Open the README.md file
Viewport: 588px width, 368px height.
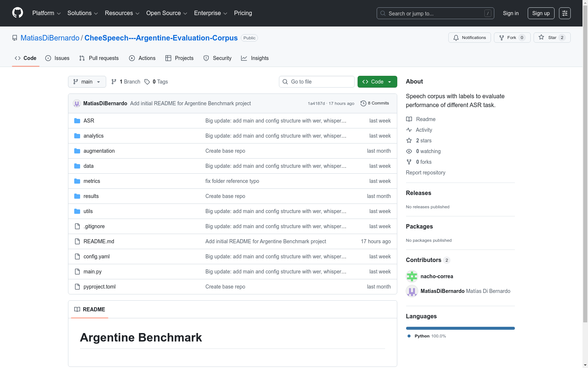99,241
